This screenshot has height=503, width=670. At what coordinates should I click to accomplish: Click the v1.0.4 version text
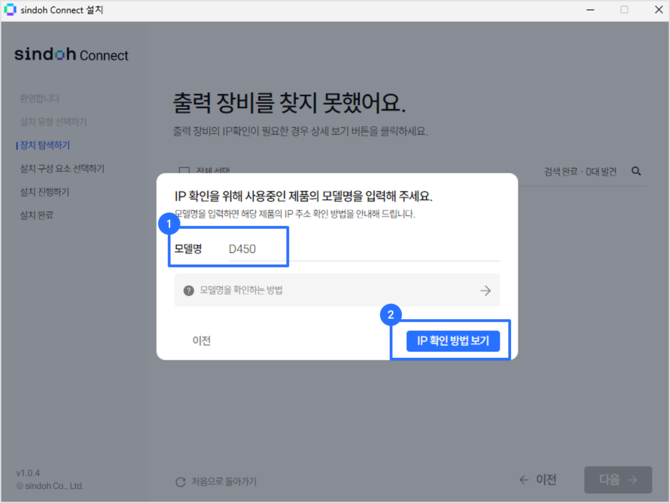pos(28,473)
